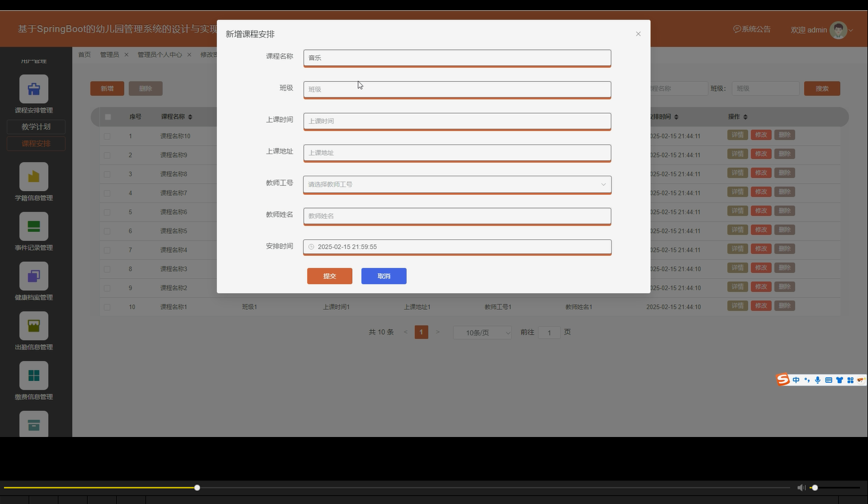The image size is (868, 504).
Task: Select 教学计划 in the sidebar submenu
Action: coord(36,127)
